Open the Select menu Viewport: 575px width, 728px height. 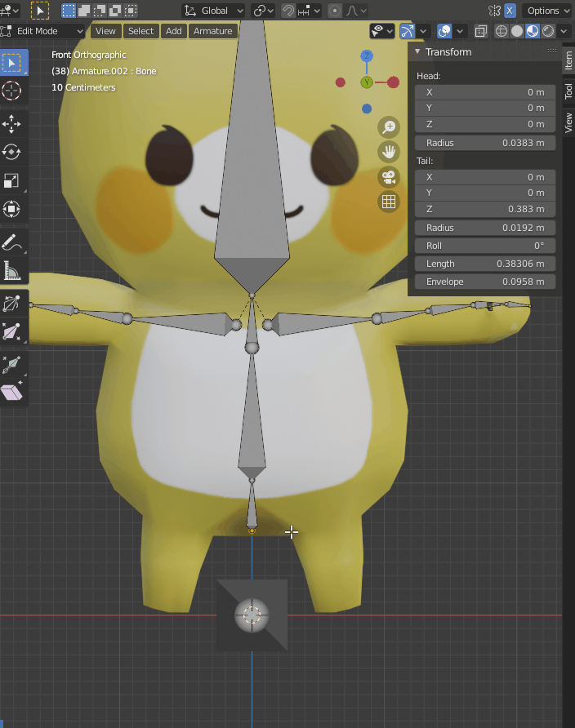click(140, 31)
